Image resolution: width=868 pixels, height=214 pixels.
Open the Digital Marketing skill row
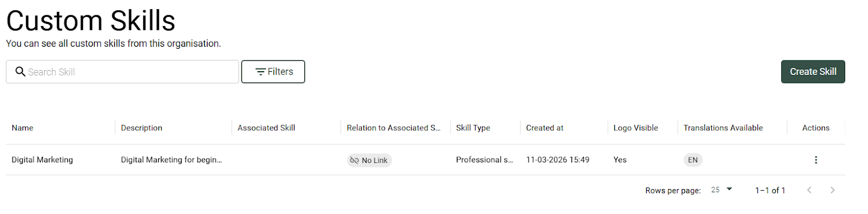[x=425, y=160]
